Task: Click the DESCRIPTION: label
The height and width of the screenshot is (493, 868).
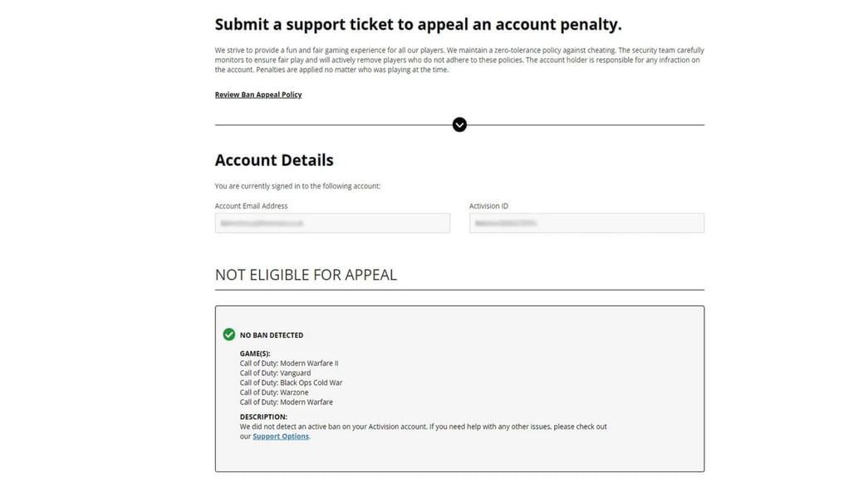Action: [x=263, y=417]
